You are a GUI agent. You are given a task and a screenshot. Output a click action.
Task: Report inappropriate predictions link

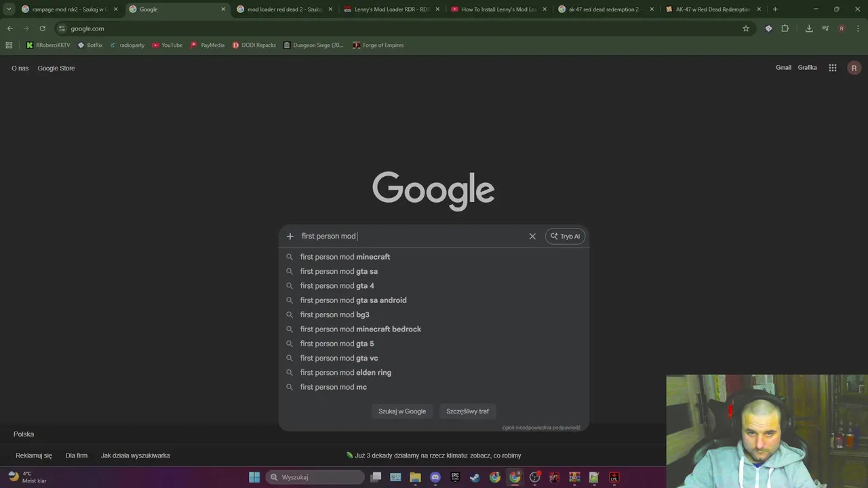pyautogui.click(x=541, y=428)
